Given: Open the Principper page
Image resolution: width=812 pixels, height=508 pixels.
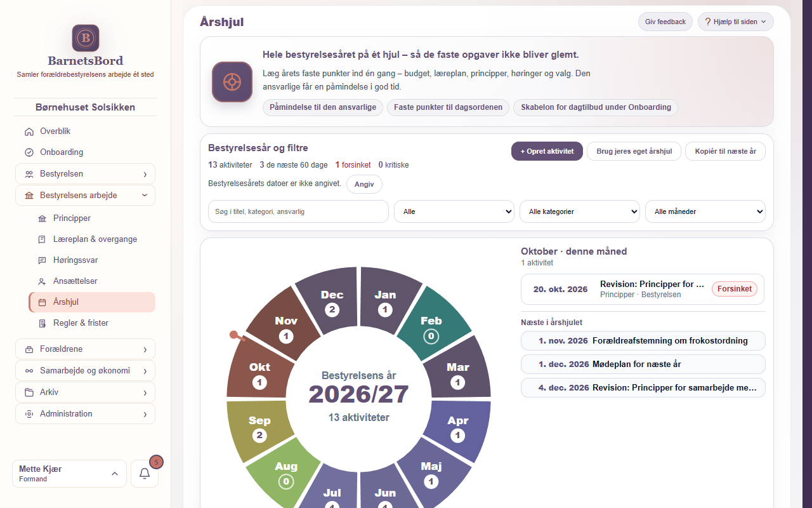Looking at the screenshot, I should 92,218.
